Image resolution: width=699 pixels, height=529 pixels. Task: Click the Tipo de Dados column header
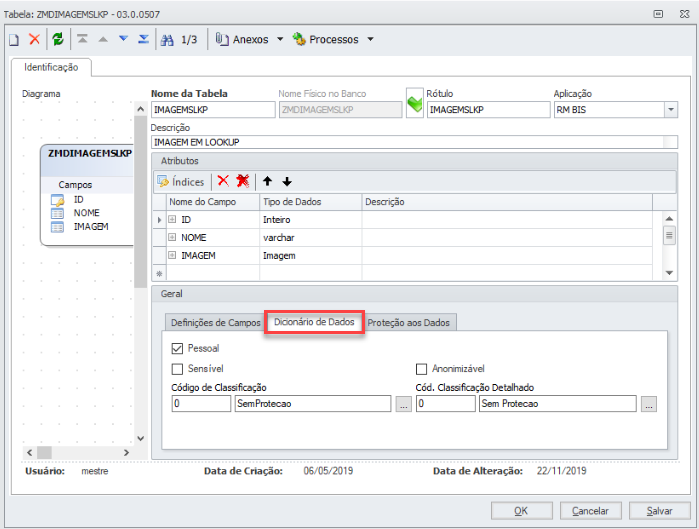[310, 202]
